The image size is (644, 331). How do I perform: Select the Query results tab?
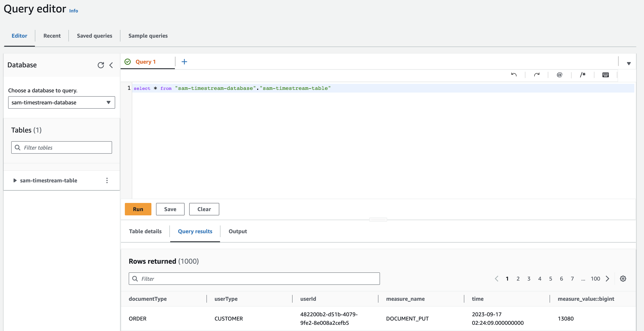pyautogui.click(x=195, y=231)
